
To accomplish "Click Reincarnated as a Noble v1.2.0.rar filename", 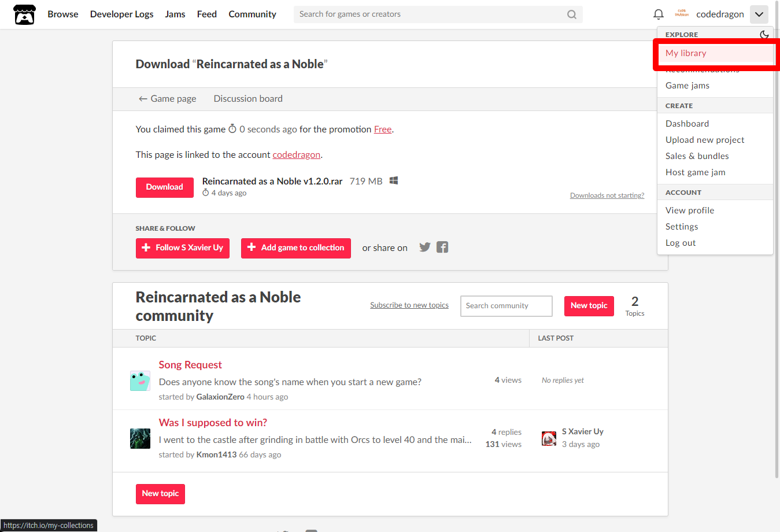I will [272, 182].
